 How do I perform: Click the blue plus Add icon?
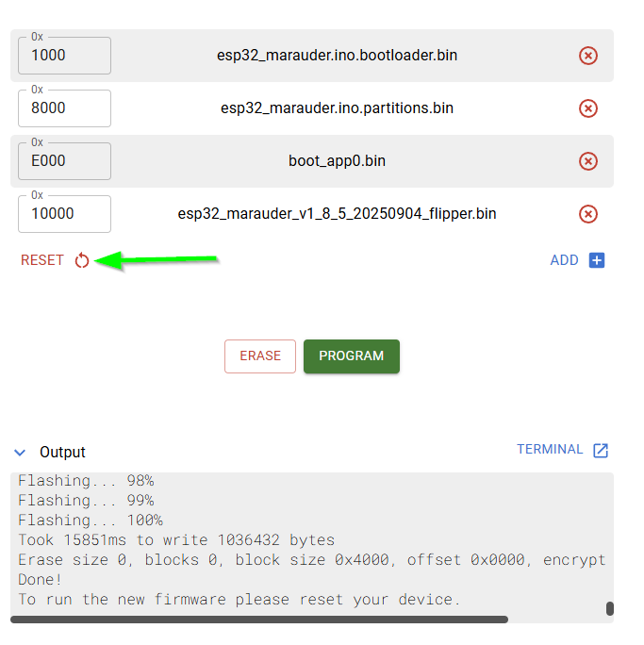click(596, 260)
